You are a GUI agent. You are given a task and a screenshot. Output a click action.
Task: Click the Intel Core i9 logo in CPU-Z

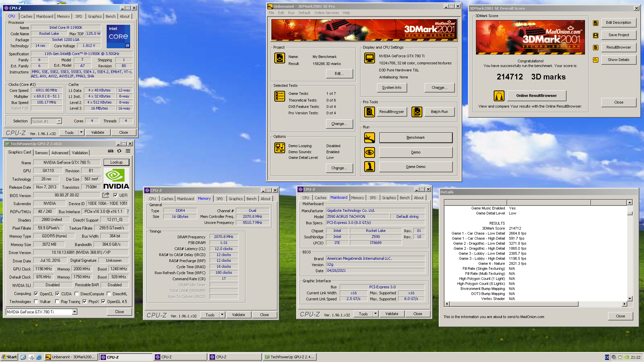(118, 37)
